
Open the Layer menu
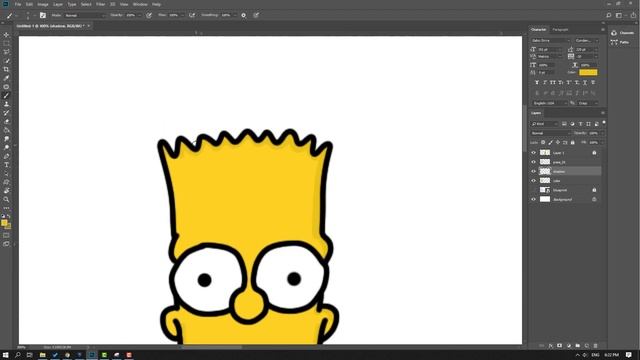(58, 4)
